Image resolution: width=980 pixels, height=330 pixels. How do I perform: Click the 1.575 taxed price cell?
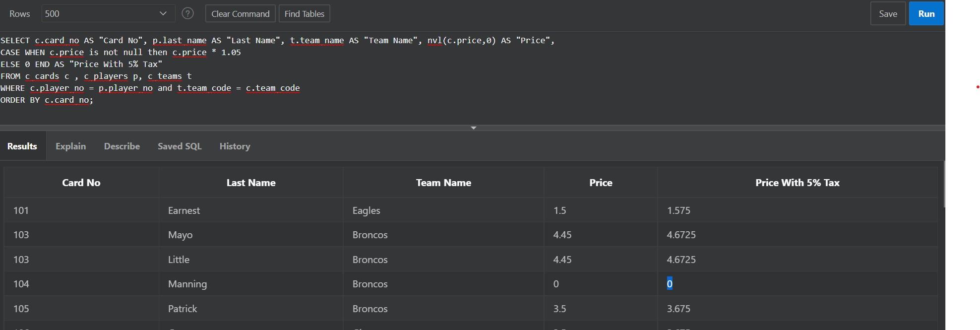(797, 210)
